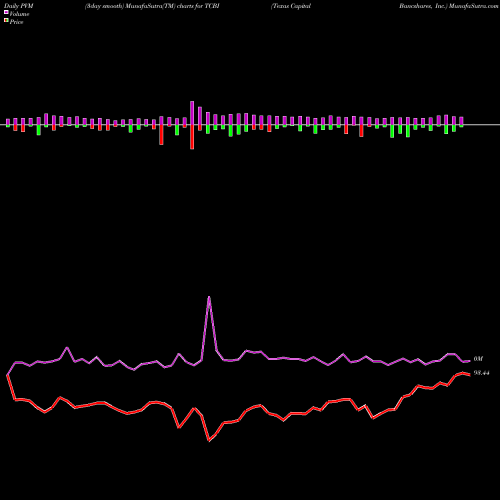Click the 0M volume end label
The image size is (500, 500).
[x=478, y=359]
